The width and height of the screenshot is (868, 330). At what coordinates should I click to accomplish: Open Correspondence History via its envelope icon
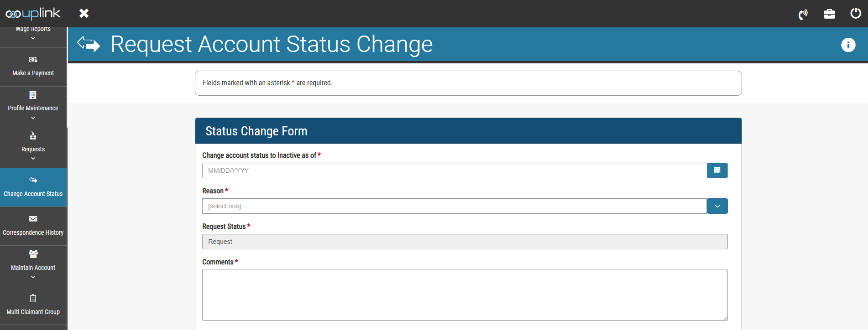[33, 219]
